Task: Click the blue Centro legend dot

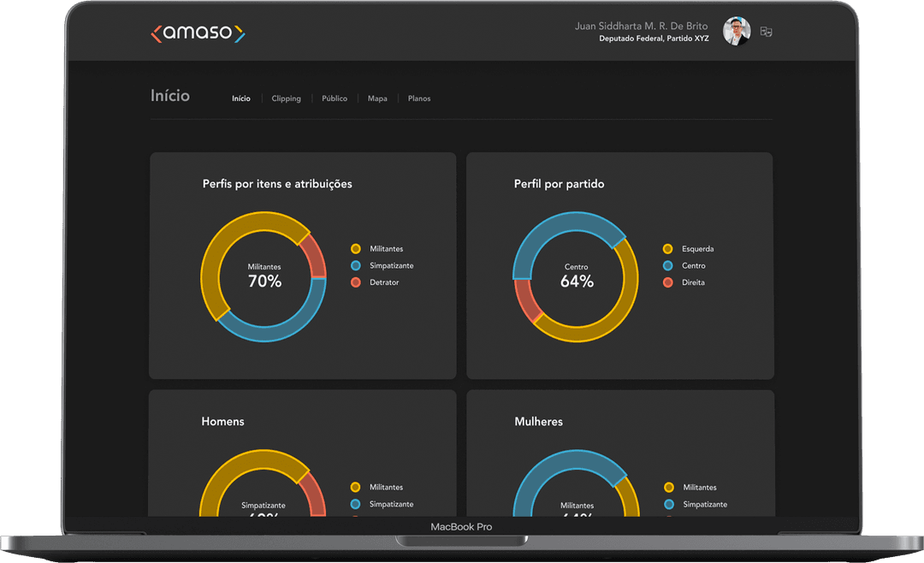Action: click(x=667, y=265)
